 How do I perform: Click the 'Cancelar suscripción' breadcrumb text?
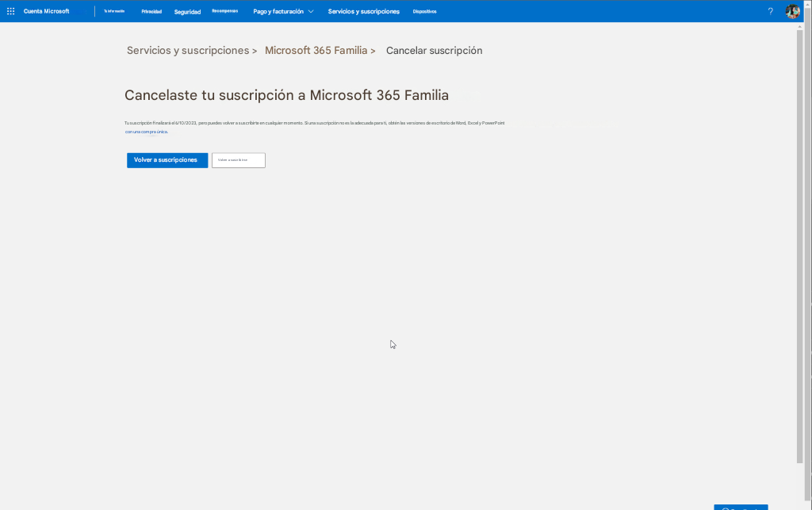coord(434,50)
